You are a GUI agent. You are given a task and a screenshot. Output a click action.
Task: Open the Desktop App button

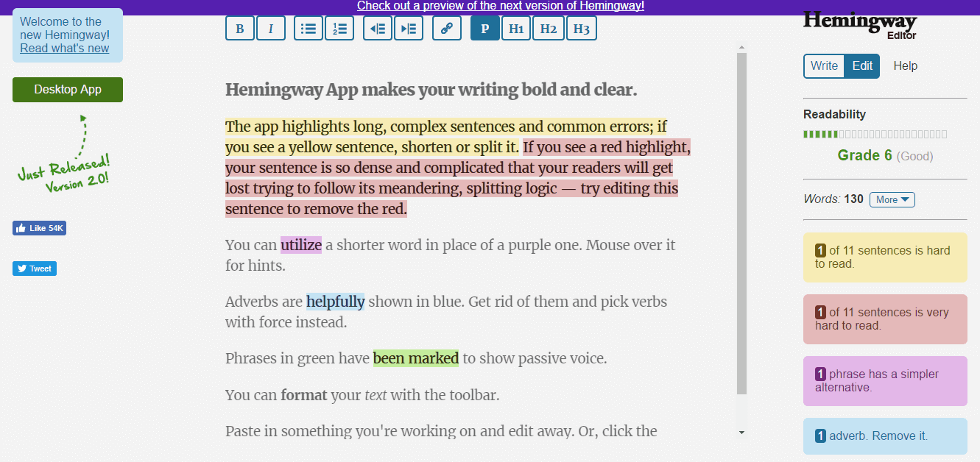tap(68, 90)
